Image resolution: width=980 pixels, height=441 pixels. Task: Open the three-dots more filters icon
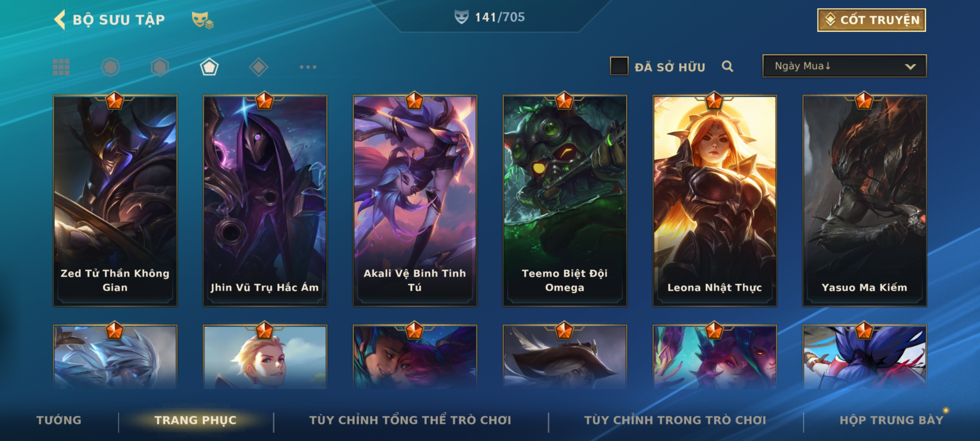308,67
